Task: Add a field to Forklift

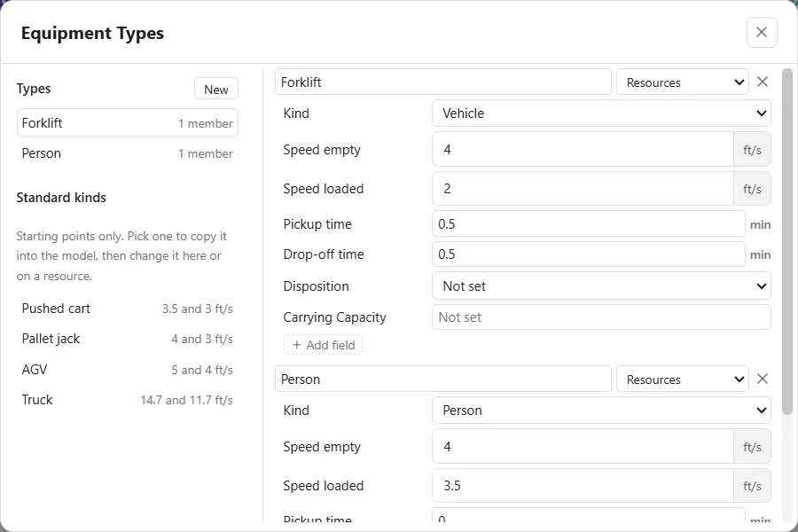Action: [323, 345]
